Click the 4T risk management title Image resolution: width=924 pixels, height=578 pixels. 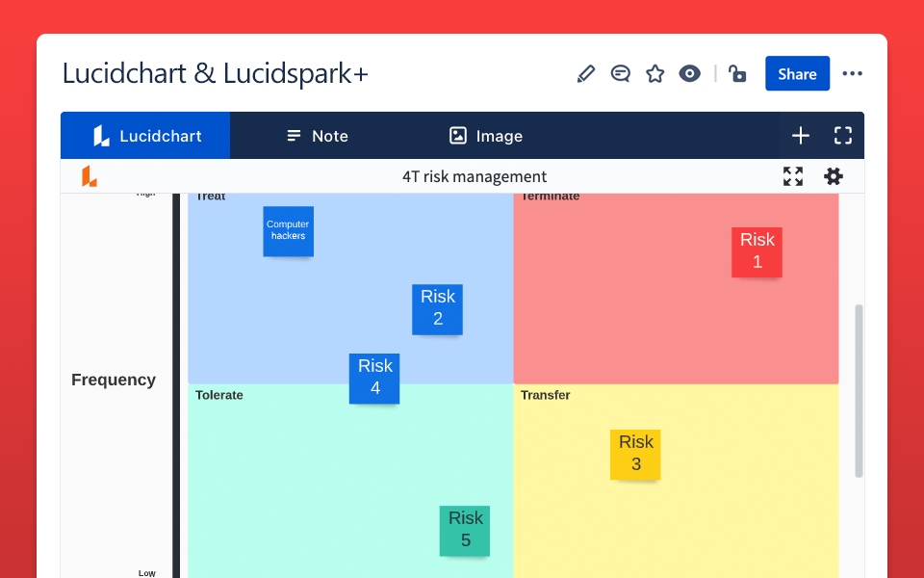[475, 176]
